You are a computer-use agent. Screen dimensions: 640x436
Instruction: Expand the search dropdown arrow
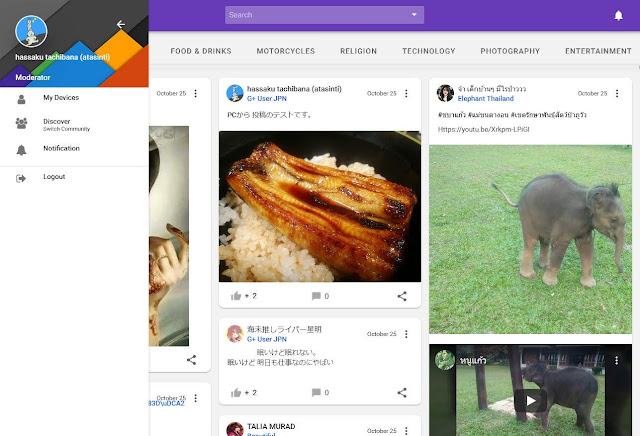(414, 15)
